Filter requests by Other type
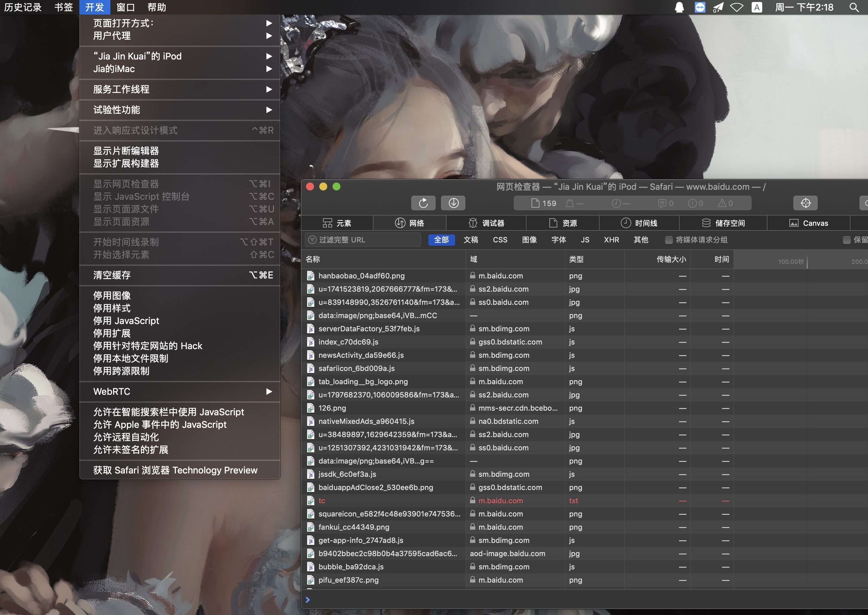Image resolution: width=868 pixels, height=615 pixels. [641, 240]
